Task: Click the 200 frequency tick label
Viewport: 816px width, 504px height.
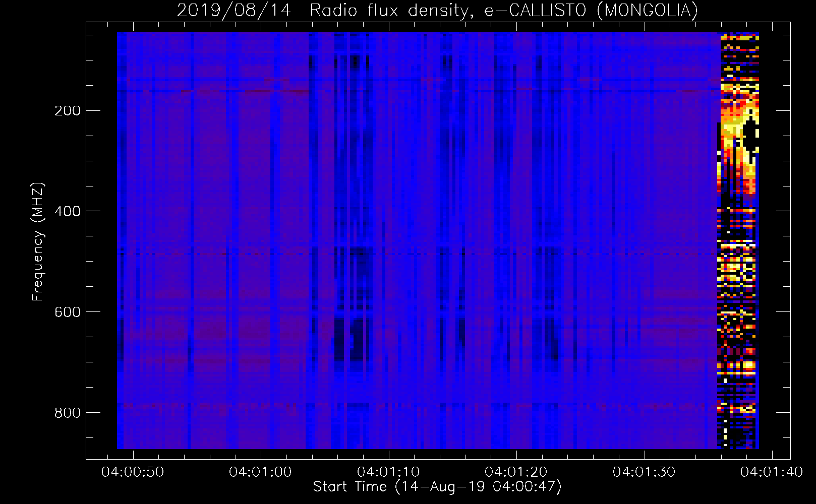Action: pos(68,111)
